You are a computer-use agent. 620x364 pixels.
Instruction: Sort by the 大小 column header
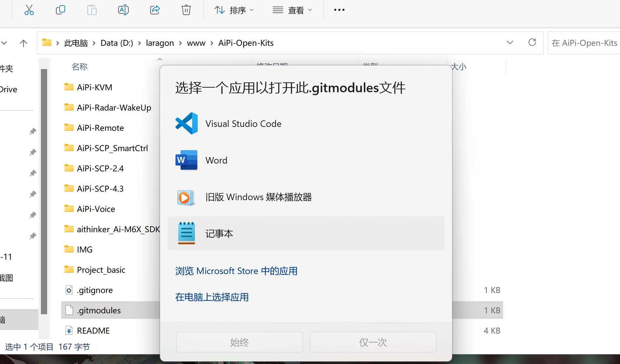(459, 67)
